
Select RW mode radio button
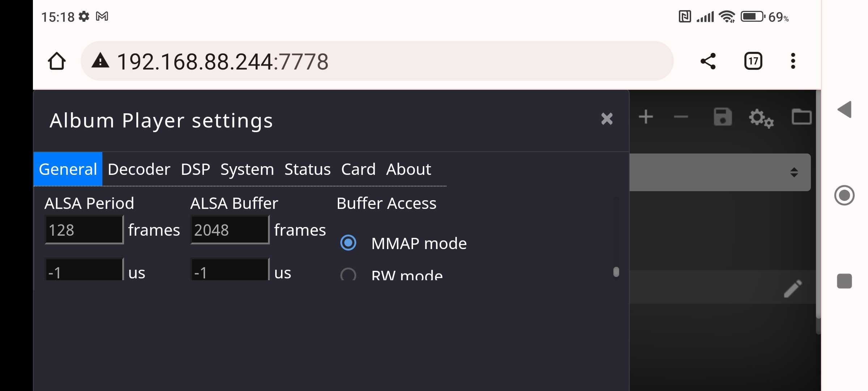348,274
